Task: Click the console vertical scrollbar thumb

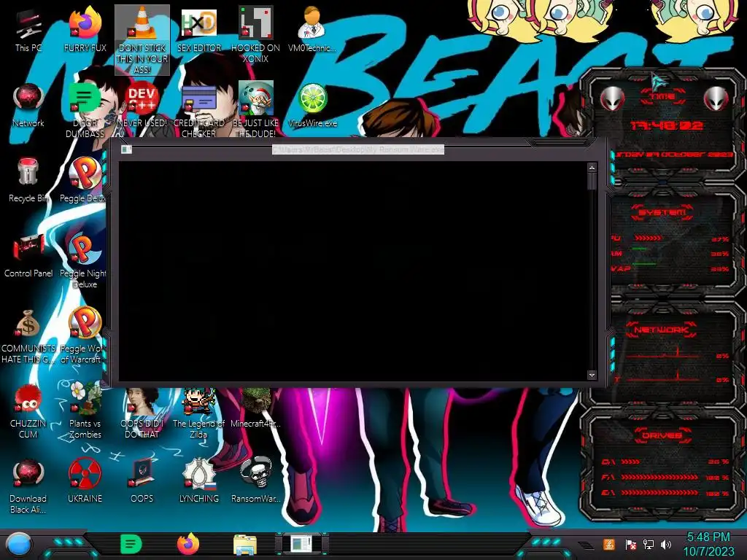Action: pyautogui.click(x=592, y=181)
